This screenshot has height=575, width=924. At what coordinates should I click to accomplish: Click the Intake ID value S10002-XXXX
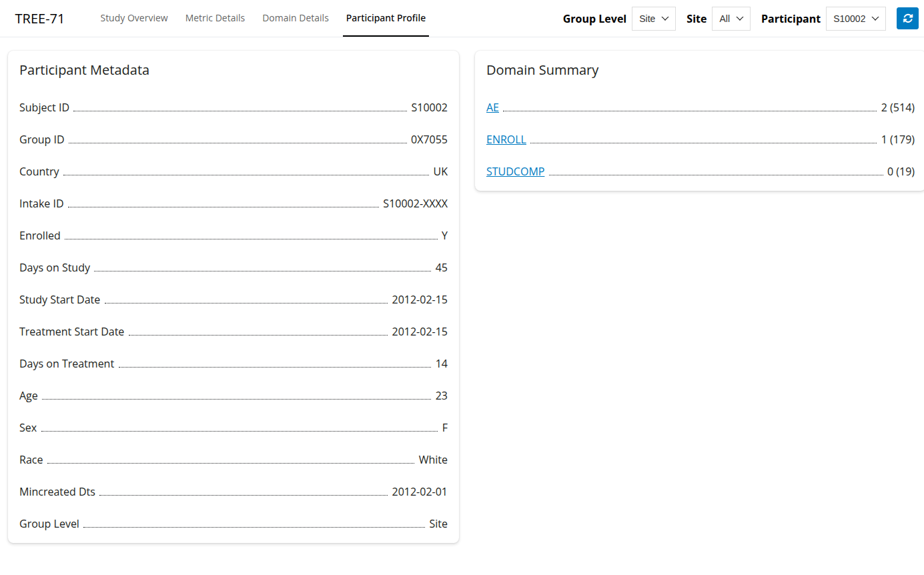point(415,203)
